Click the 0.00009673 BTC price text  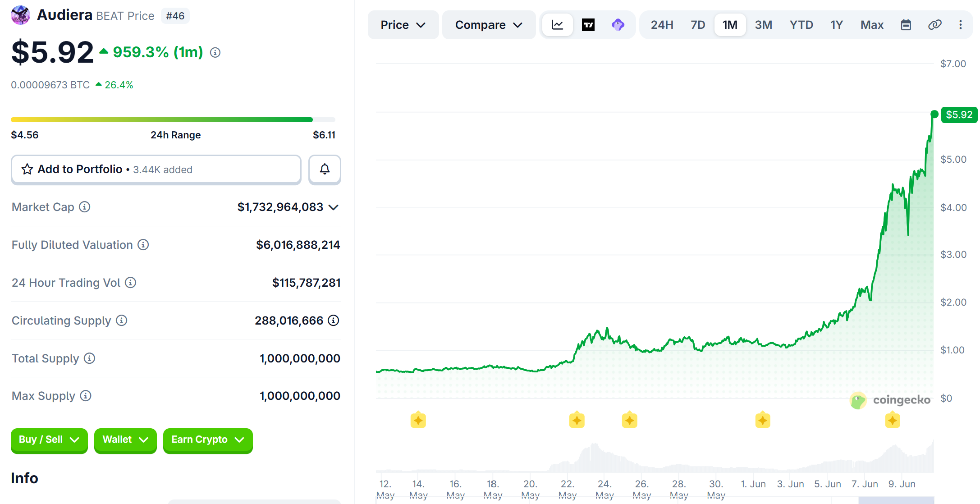pos(50,85)
